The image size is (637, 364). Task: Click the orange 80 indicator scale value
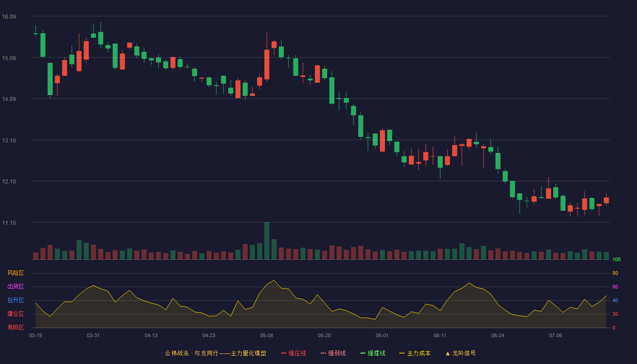(615, 273)
